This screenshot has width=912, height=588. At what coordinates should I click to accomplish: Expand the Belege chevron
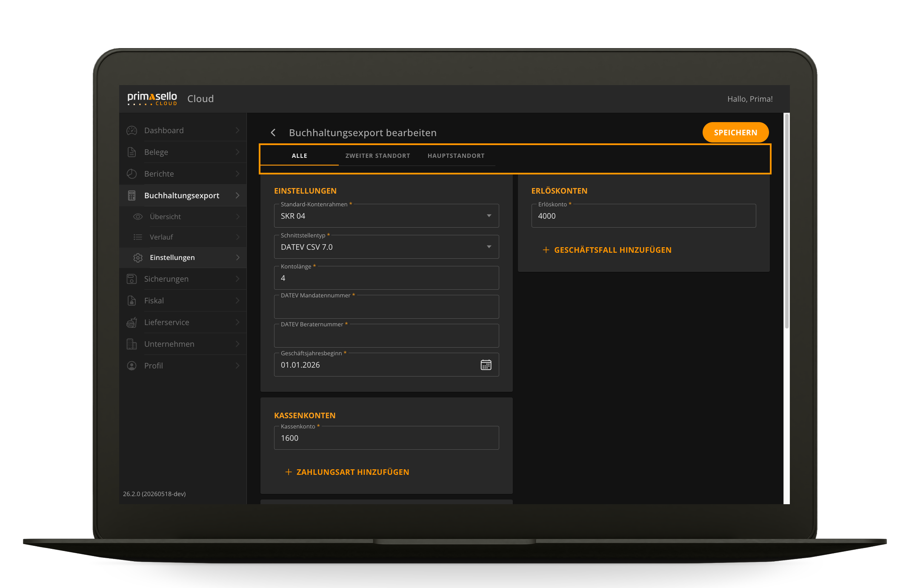(x=237, y=152)
